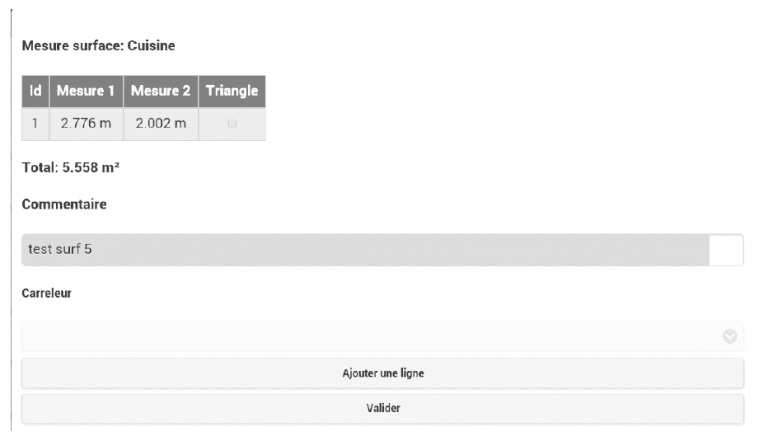Screen dimensions: 768x436
Task: Click the 'Mesure surface: Cuisine' heading
Action: [x=98, y=46]
